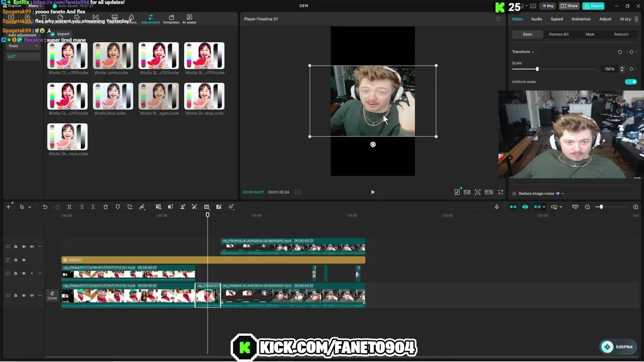The image size is (644, 362).
Task: Click the add-track plus icon above timeline
Action: 8,207
